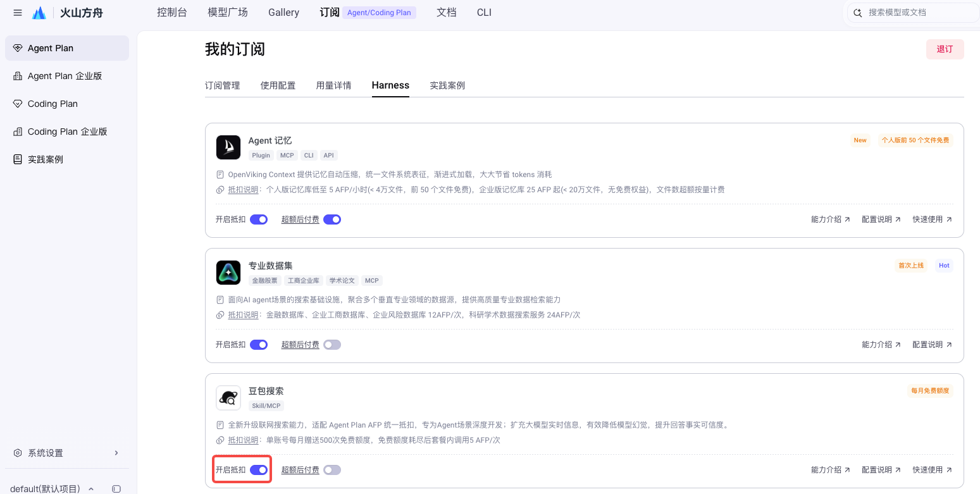Switch to the 订阅管理 tab

point(223,85)
